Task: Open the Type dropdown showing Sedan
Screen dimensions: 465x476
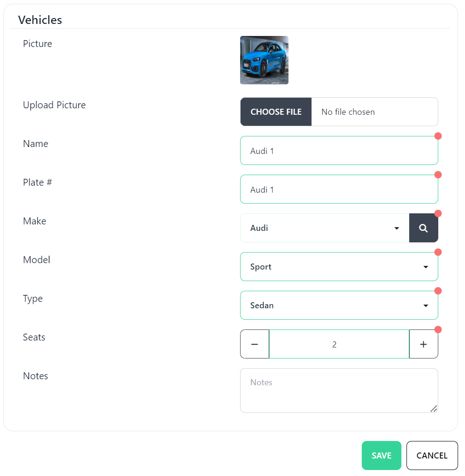Action: coord(339,306)
